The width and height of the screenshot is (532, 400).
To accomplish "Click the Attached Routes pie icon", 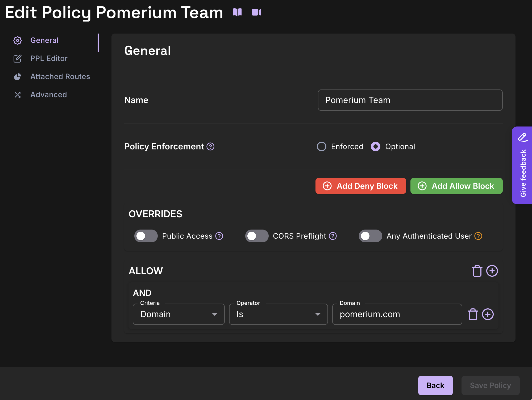I will 18,77.
